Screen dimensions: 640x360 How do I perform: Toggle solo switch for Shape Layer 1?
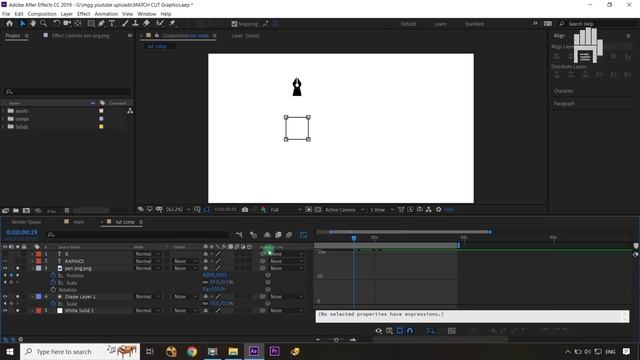click(x=18, y=296)
